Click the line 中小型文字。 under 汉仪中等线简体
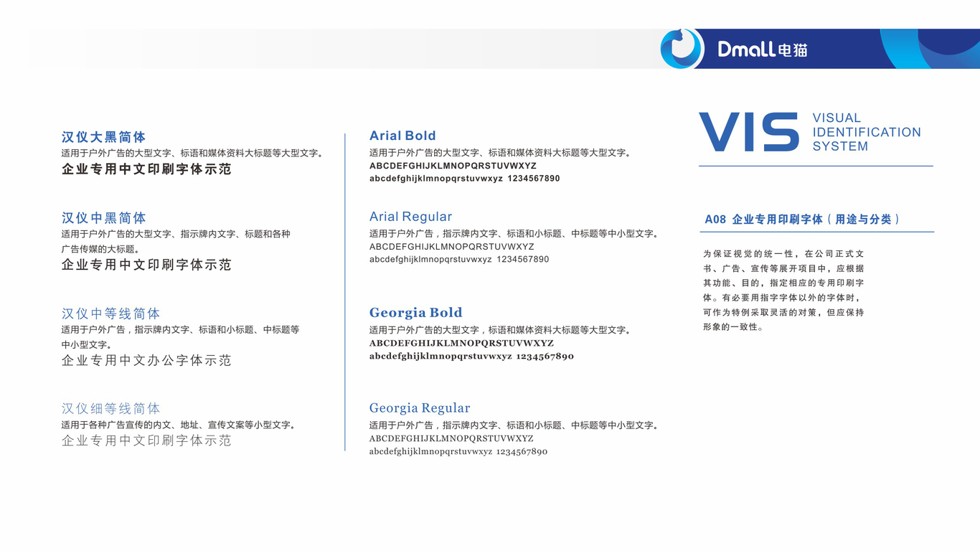Image resolution: width=980 pixels, height=551 pixels. pyautogui.click(x=88, y=345)
